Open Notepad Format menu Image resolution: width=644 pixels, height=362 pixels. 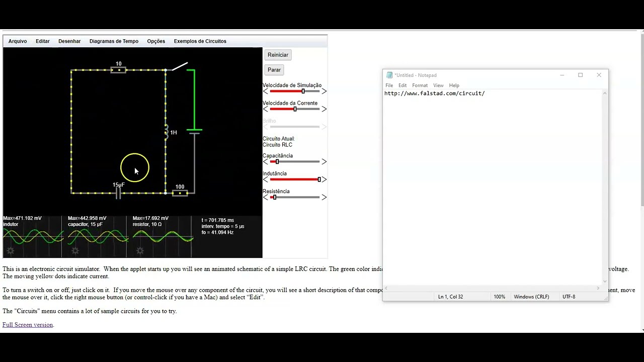tap(420, 85)
